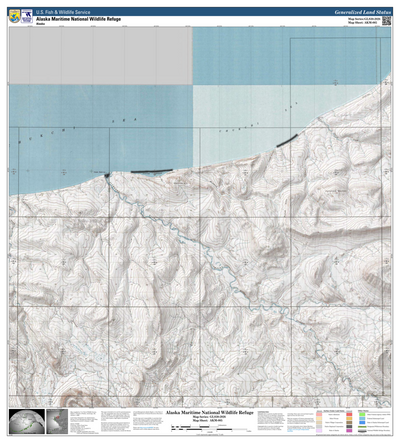
Task: Pick the light blue legend swatch
Action: [362, 418]
